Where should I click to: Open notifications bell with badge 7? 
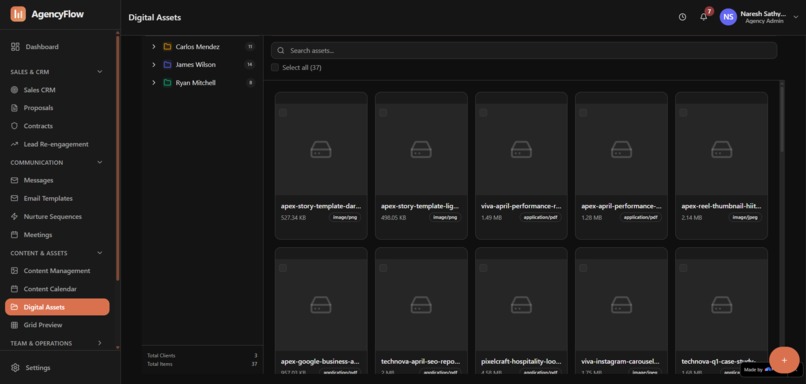704,16
